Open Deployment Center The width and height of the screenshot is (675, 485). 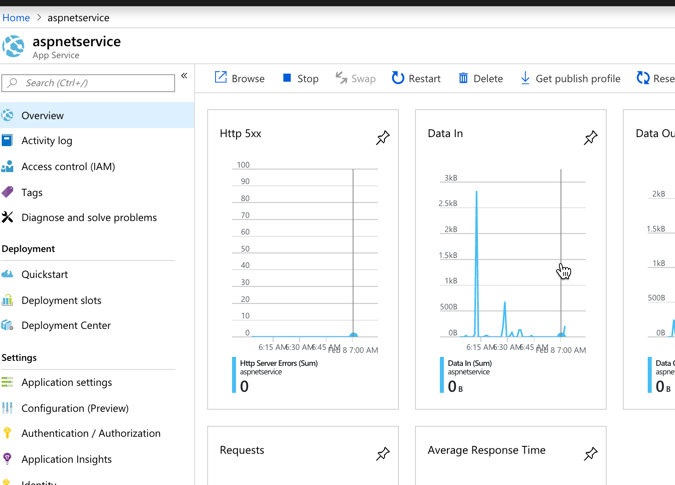pyautogui.click(x=66, y=325)
